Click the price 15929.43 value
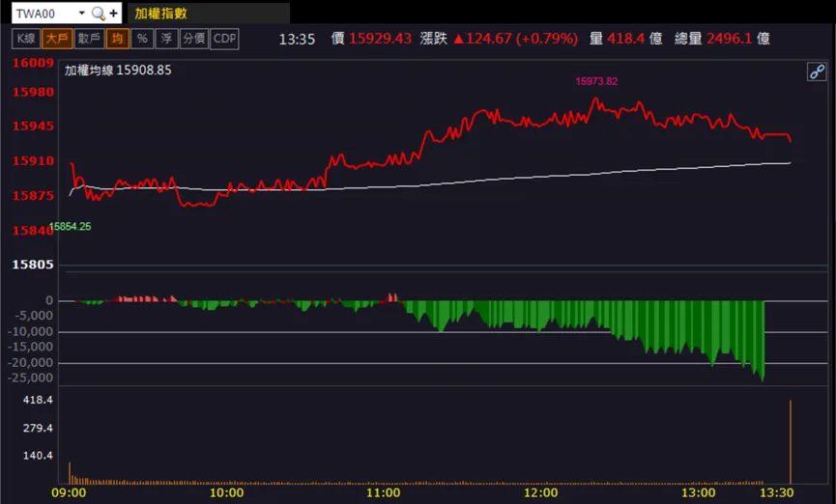This screenshot has width=836, height=504. pos(380,39)
